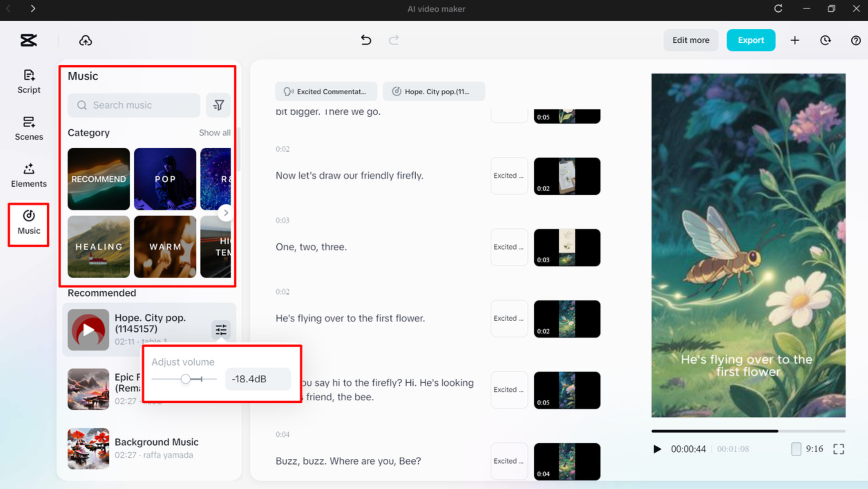This screenshot has width=868, height=489.
Task: Open the Hope. City pop. music chip
Action: click(x=434, y=92)
